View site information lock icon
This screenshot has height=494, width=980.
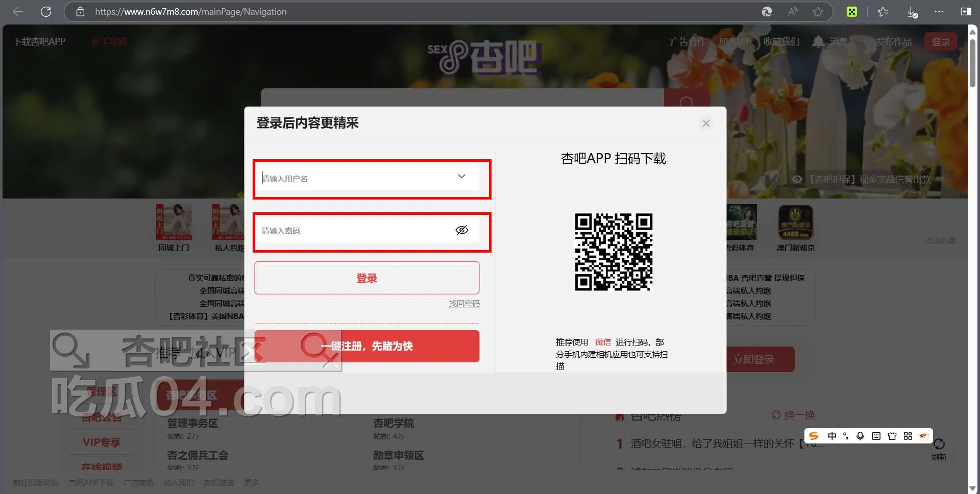click(80, 12)
